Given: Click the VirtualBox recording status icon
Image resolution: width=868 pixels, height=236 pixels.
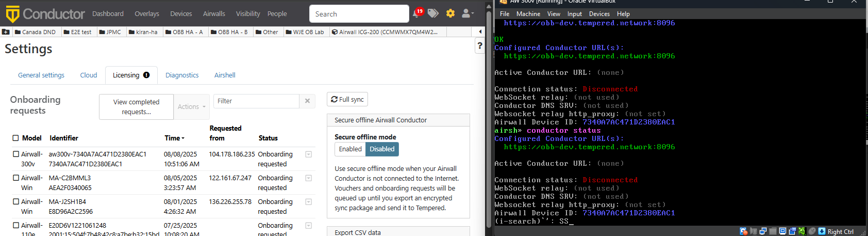Looking at the screenshot, I should point(792,231).
